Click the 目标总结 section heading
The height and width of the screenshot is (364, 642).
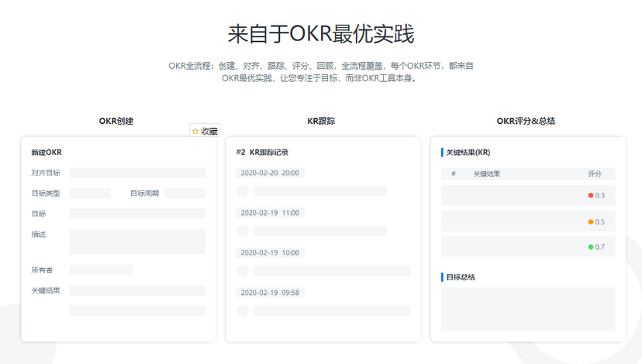[x=461, y=277]
